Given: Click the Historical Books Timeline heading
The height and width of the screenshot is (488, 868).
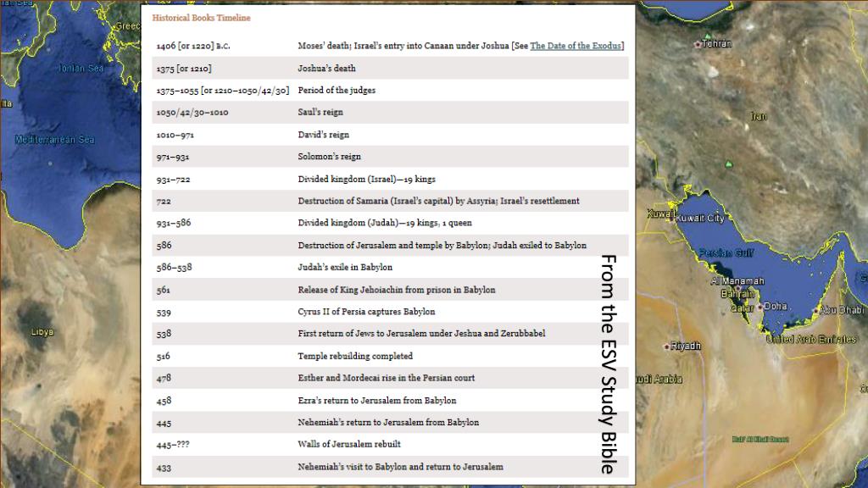Looking at the screenshot, I should [x=201, y=18].
